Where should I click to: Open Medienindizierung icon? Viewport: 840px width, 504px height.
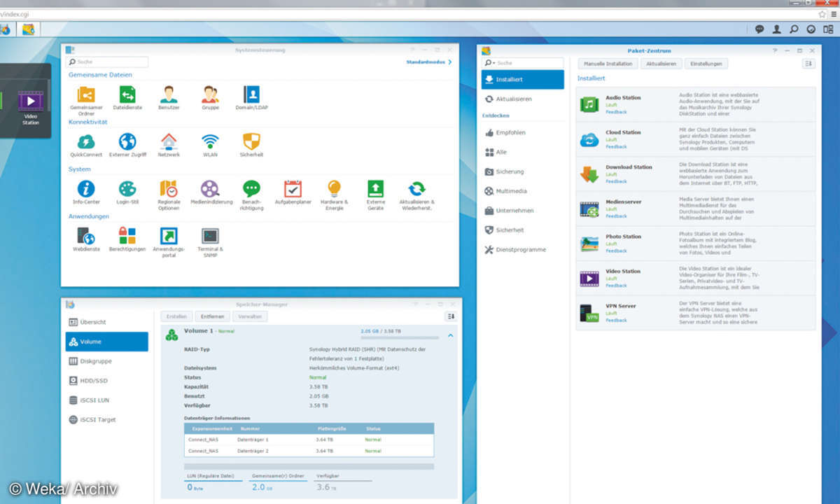point(210,188)
